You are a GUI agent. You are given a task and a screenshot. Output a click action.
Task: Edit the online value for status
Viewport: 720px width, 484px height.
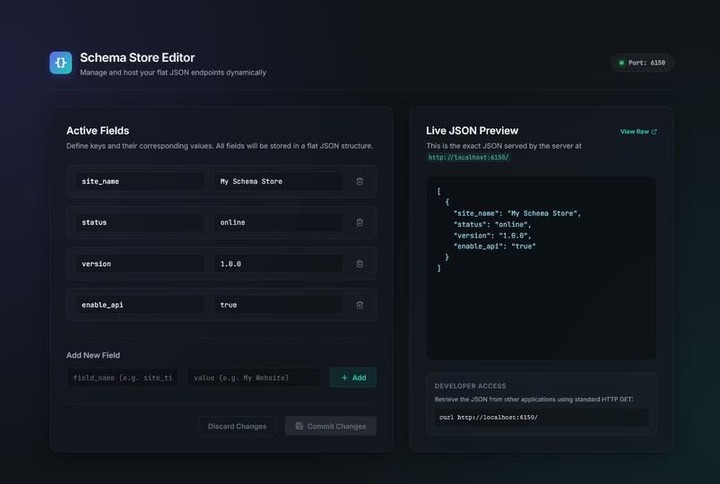pos(278,222)
